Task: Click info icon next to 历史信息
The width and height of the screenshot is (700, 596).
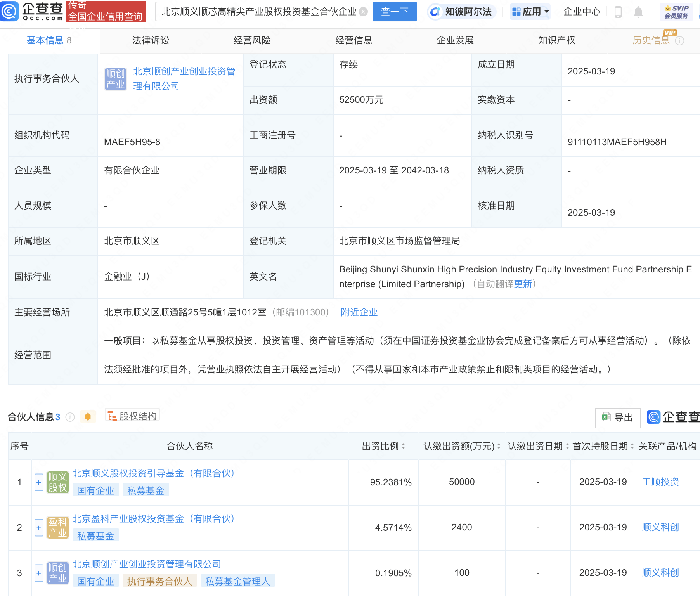Action: tap(680, 41)
